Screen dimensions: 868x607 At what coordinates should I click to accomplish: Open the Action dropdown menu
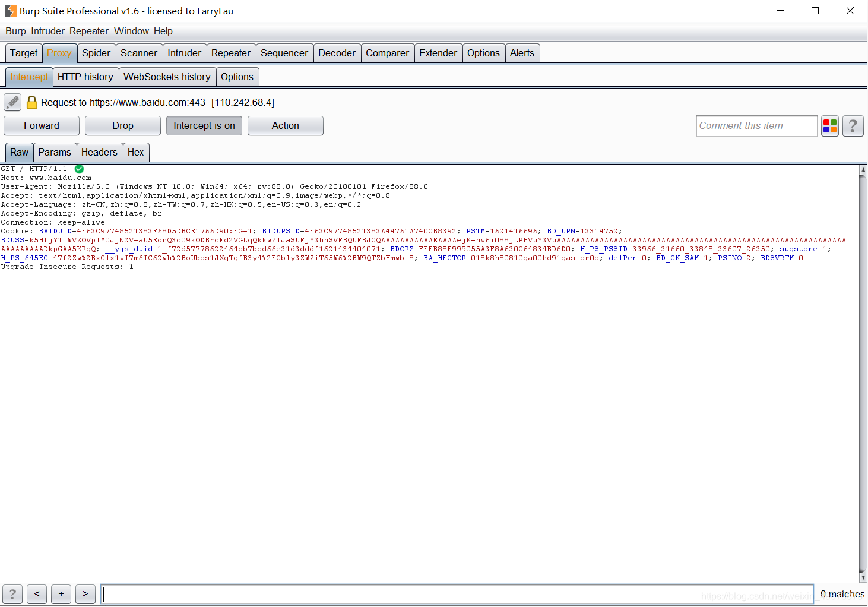(x=286, y=126)
